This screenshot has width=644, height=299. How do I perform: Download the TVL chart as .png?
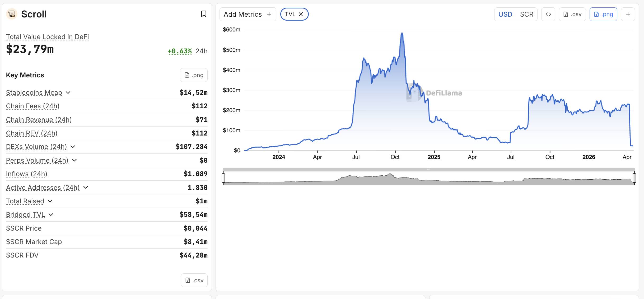(x=603, y=14)
